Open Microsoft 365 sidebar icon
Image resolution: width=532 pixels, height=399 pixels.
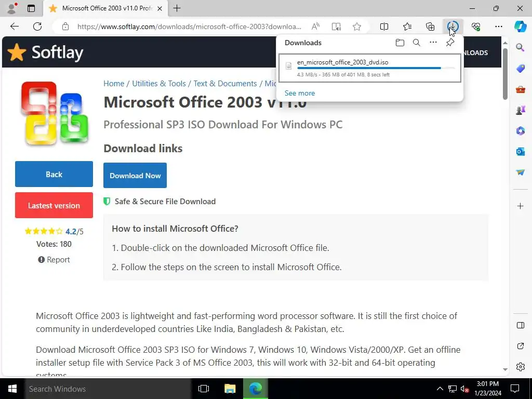[x=520, y=130]
